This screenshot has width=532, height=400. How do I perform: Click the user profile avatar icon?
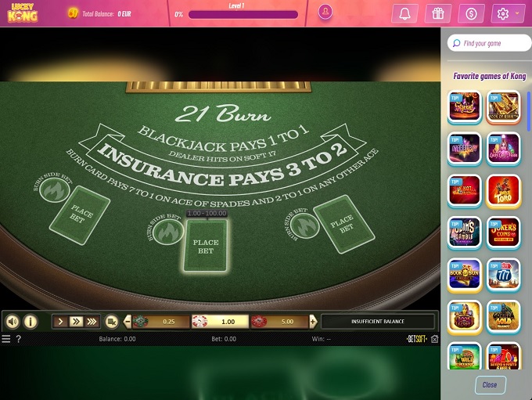pos(325,13)
